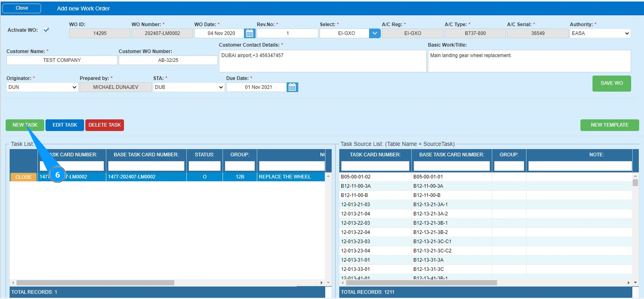Open the WO Date calendar picker
The height and width of the screenshot is (299, 644).
click(x=250, y=33)
